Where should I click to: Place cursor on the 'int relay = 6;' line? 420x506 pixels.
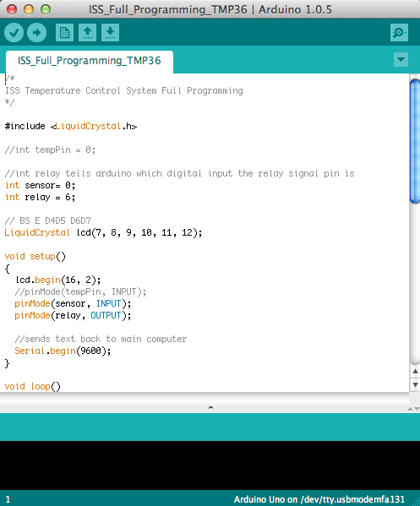coord(40,197)
